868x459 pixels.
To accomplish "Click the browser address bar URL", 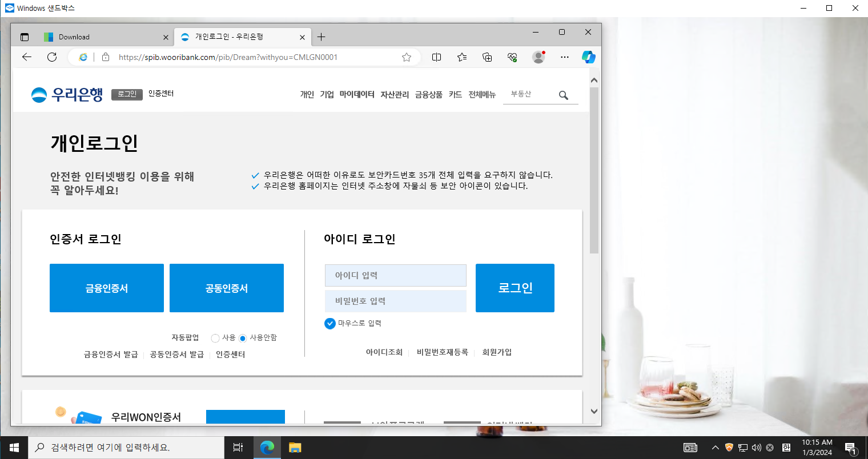I will 228,57.
